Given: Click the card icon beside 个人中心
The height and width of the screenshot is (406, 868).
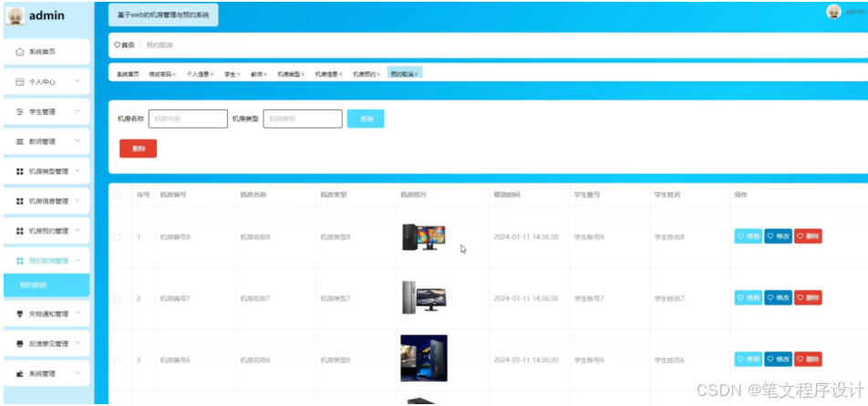Looking at the screenshot, I should pyautogui.click(x=20, y=82).
